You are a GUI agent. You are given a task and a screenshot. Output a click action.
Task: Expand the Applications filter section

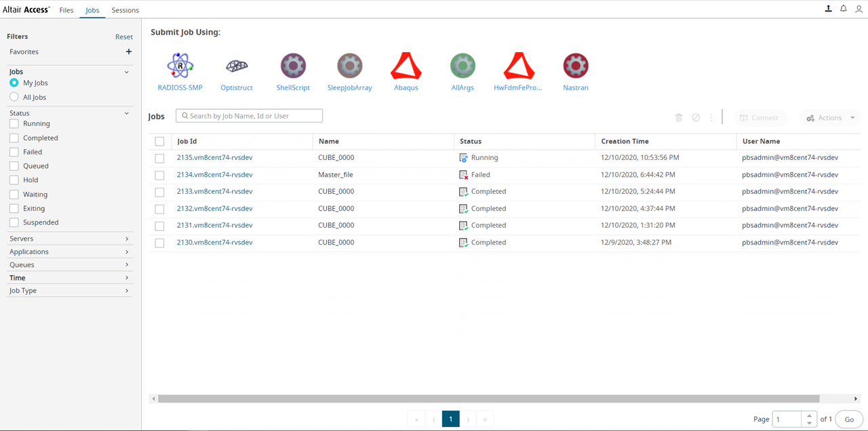pos(127,251)
